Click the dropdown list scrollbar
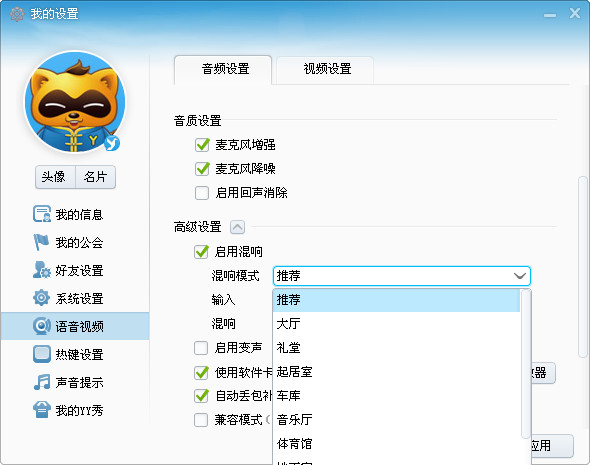590x465 pixels. (526, 363)
